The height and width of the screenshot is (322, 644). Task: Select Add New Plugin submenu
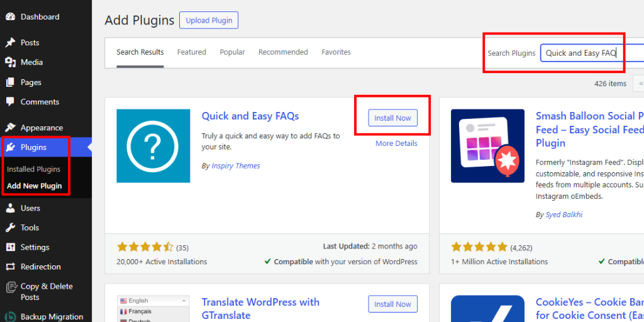point(35,186)
